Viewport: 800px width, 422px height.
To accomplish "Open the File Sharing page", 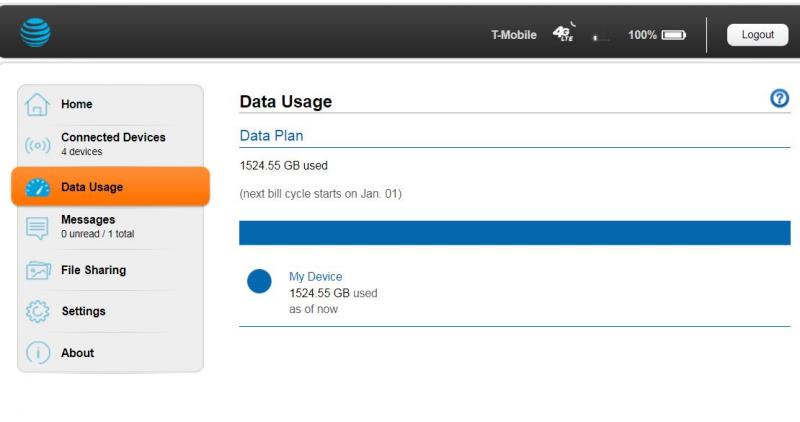I will 111,270.
